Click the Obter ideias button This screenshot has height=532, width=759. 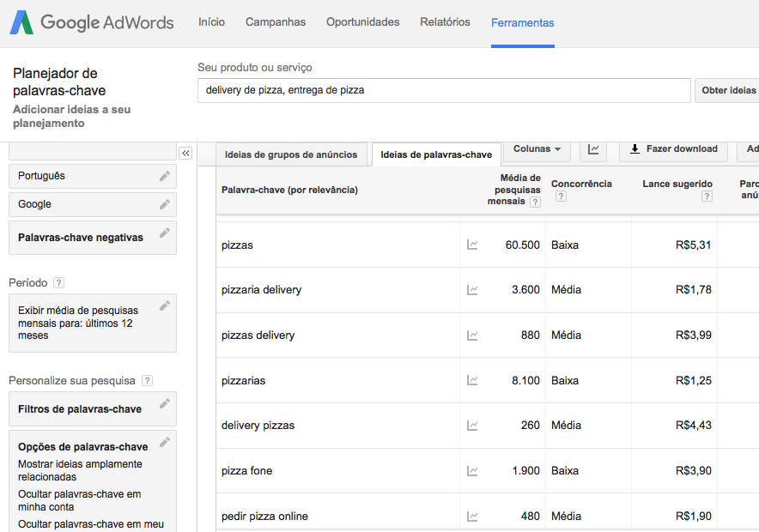728,90
